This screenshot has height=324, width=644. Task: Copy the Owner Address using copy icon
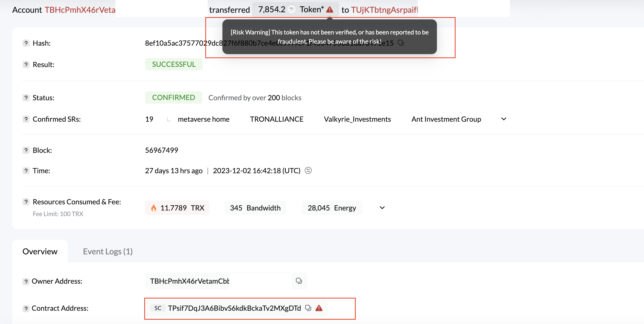click(x=299, y=281)
